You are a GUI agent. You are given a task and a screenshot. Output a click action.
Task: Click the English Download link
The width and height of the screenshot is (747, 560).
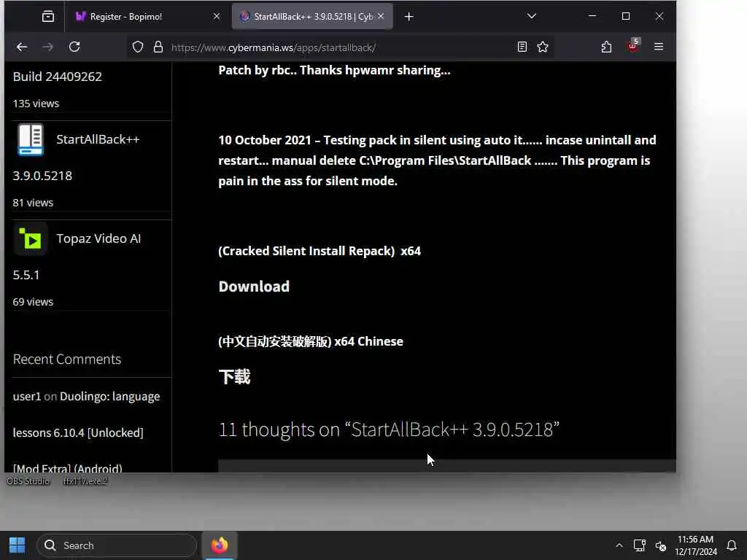[x=254, y=287]
